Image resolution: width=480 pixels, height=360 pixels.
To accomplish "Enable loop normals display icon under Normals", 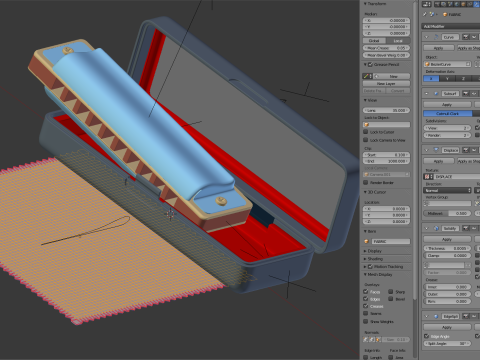I will [372, 340].
